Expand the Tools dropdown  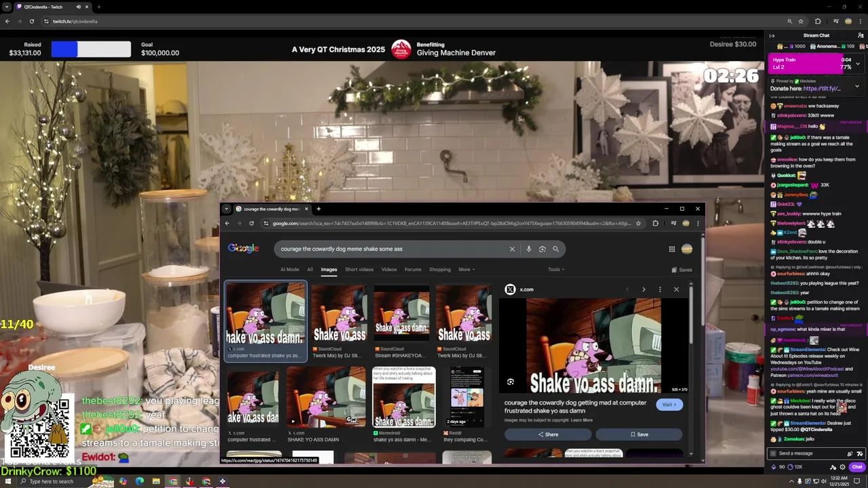coord(556,269)
